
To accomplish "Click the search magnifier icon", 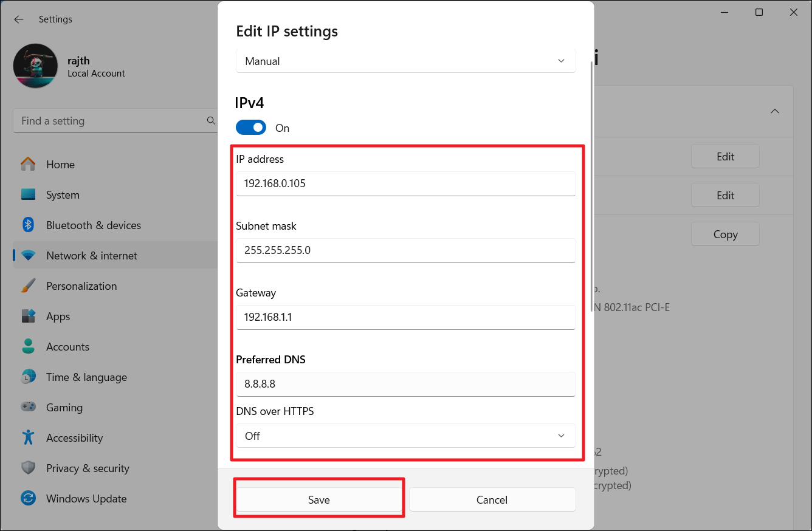I will pos(211,121).
